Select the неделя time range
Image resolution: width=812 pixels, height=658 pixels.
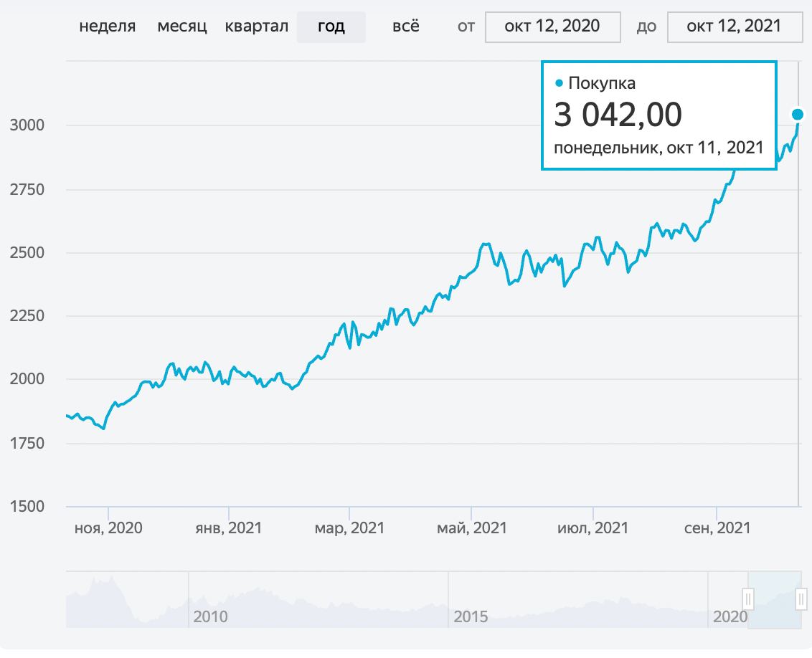108,27
